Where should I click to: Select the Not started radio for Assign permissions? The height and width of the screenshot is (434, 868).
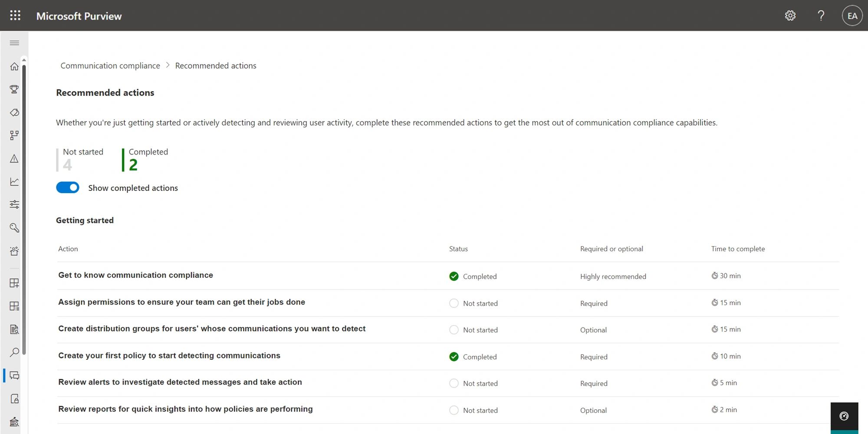click(454, 303)
